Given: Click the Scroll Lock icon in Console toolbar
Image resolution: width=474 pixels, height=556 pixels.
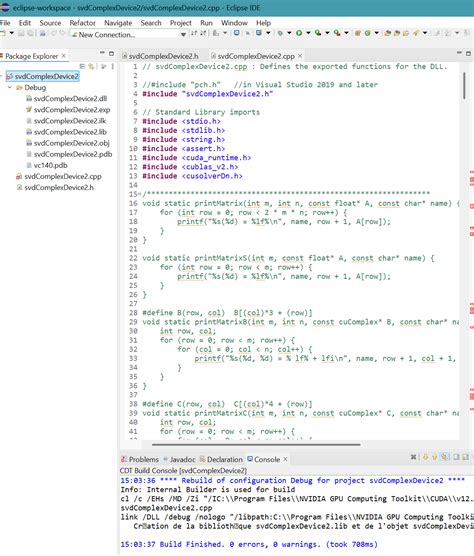Looking at the screenshot, I should 426,457.
